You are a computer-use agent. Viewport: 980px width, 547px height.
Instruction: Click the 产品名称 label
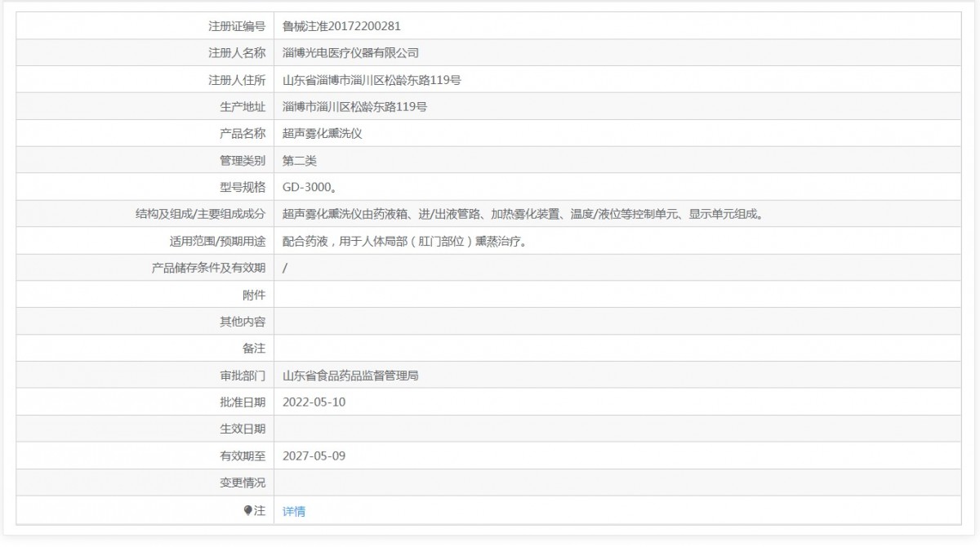243,134
